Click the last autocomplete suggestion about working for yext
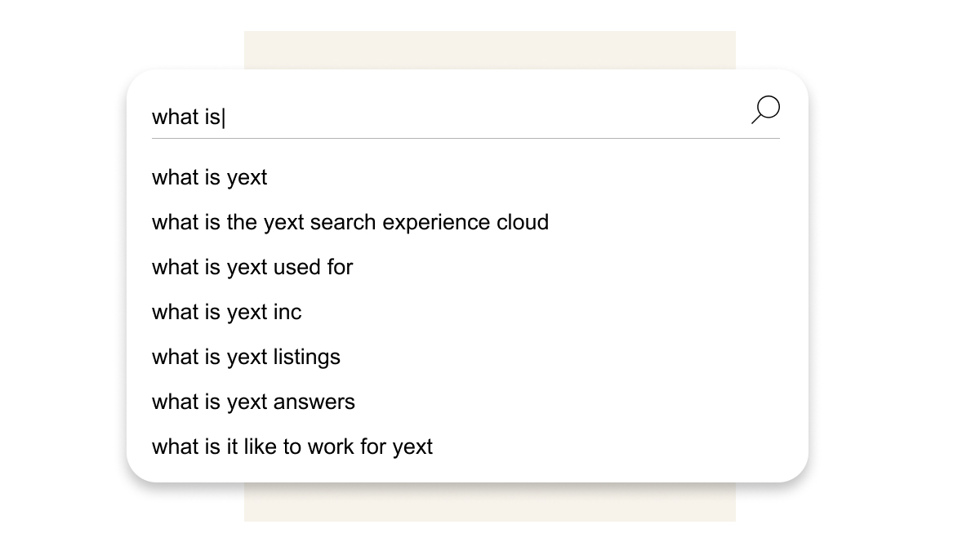The height and width of the screenshot is (551, 980). pos(292,447)
